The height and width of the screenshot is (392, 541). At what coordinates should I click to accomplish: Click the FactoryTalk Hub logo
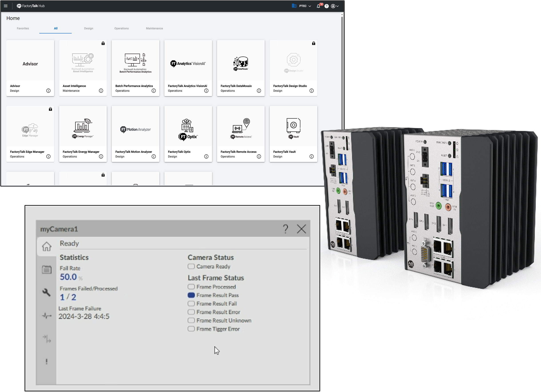click(30, 6)
